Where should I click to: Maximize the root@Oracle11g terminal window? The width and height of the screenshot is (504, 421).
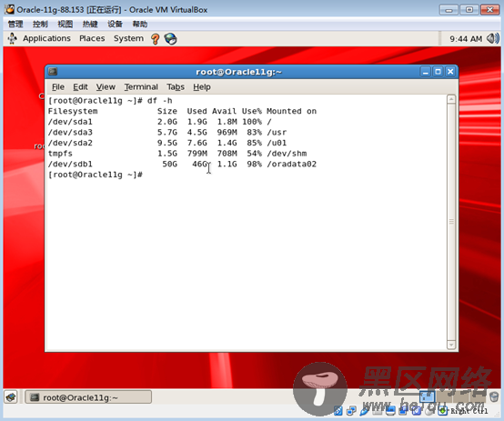coord(438,71)
